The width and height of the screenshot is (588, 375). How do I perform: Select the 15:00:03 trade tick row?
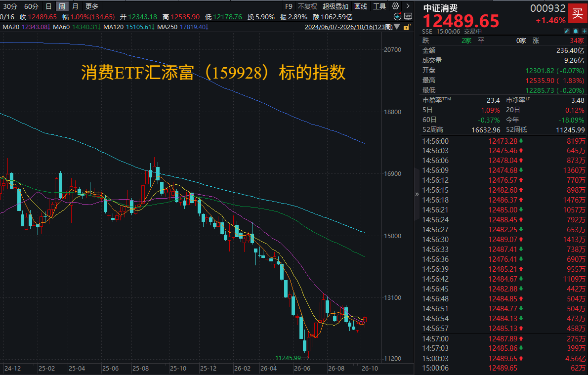tap(504, 359)
